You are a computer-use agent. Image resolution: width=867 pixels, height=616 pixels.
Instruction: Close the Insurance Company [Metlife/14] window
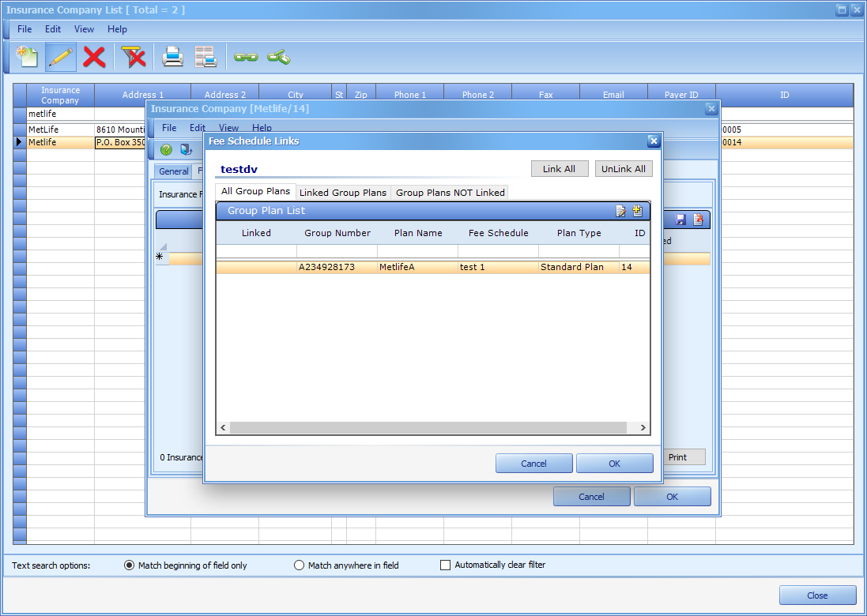tap(711, 109)
